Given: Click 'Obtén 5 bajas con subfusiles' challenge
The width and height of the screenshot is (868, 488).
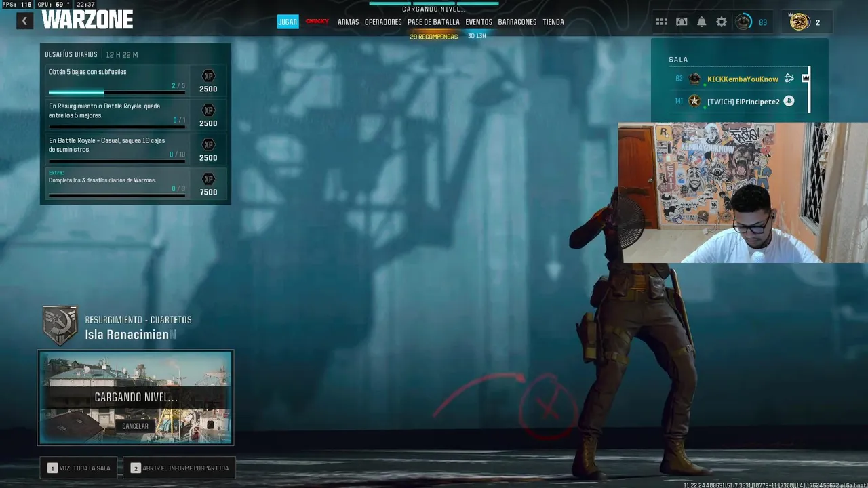Looking at the screenshot, I should click(x=88, y=72).
